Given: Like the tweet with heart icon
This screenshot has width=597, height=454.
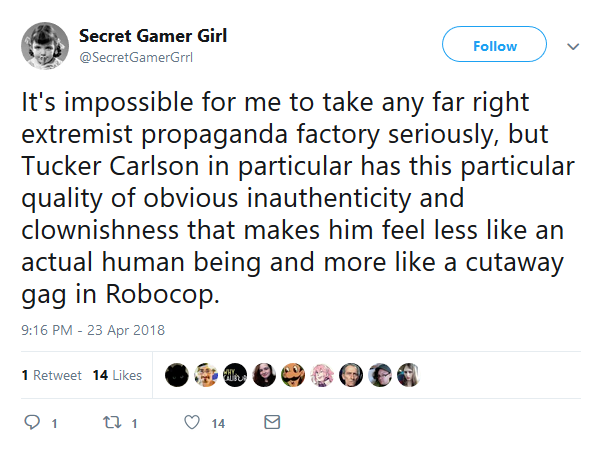Looking at the screenshot, I should [x=192, y=422].
